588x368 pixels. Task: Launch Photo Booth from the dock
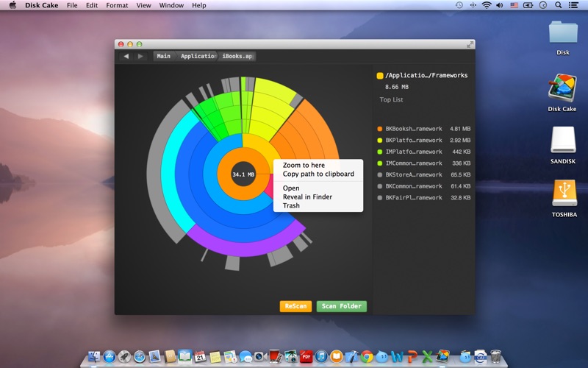(276, 356)
